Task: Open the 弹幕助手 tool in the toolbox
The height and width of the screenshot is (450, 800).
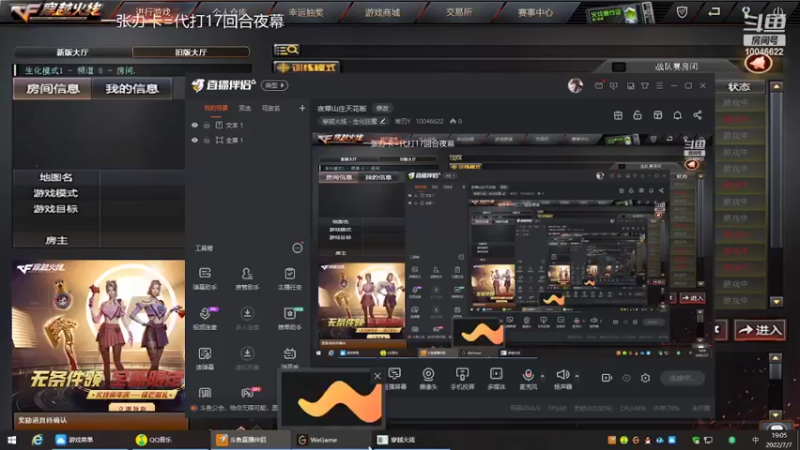Action: 205,279
